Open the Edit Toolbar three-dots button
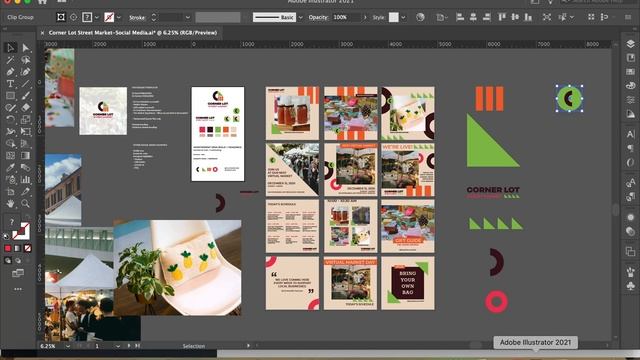 click(18, 289)
